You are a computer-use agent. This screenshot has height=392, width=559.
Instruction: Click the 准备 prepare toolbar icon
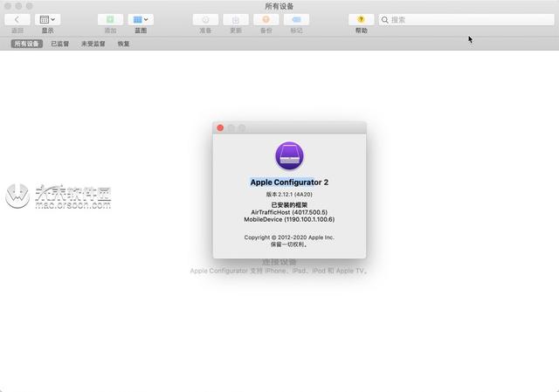(205, 19)
